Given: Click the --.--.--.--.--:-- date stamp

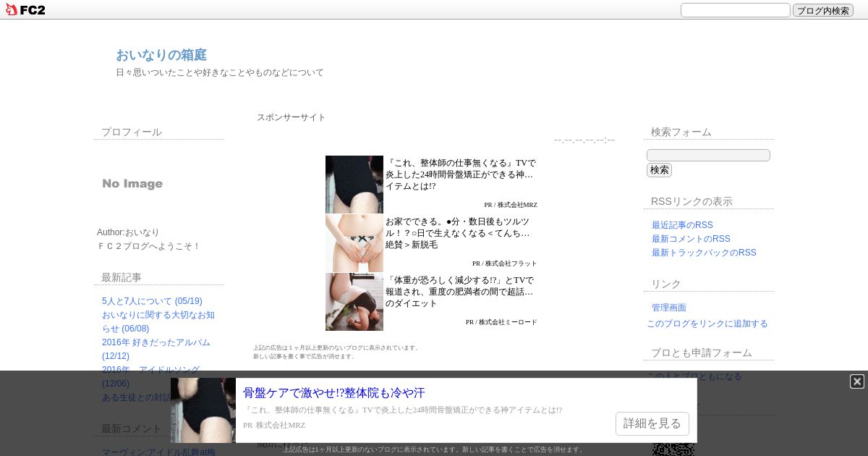Looking at the screenshot, I should (x=584, y=140).
